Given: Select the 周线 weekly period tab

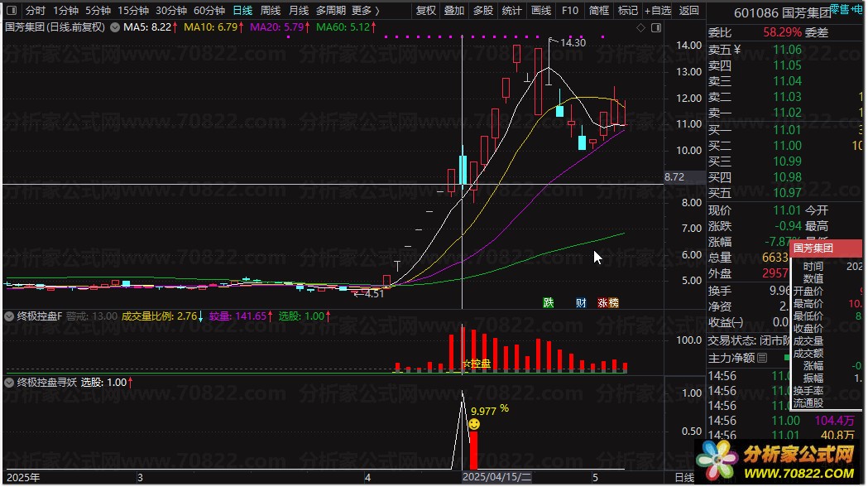Looking at the screenshot, I should tap(271, 11).
